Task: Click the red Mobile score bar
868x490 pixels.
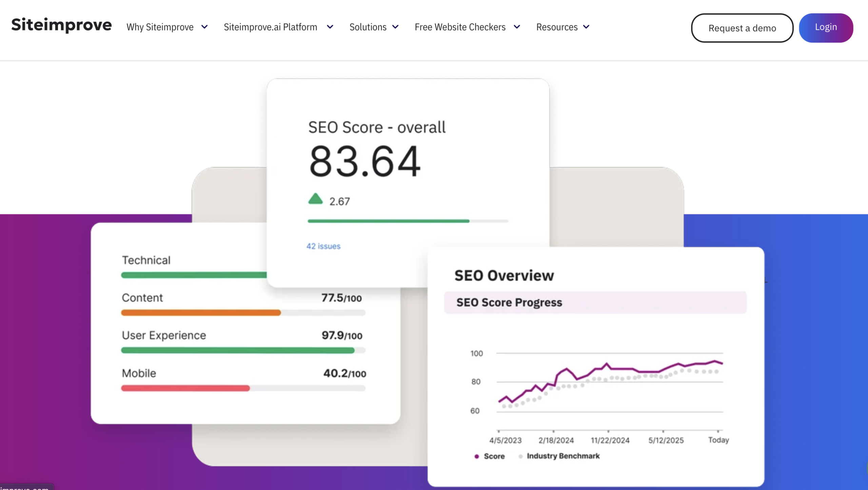Action: pos(185,388)
